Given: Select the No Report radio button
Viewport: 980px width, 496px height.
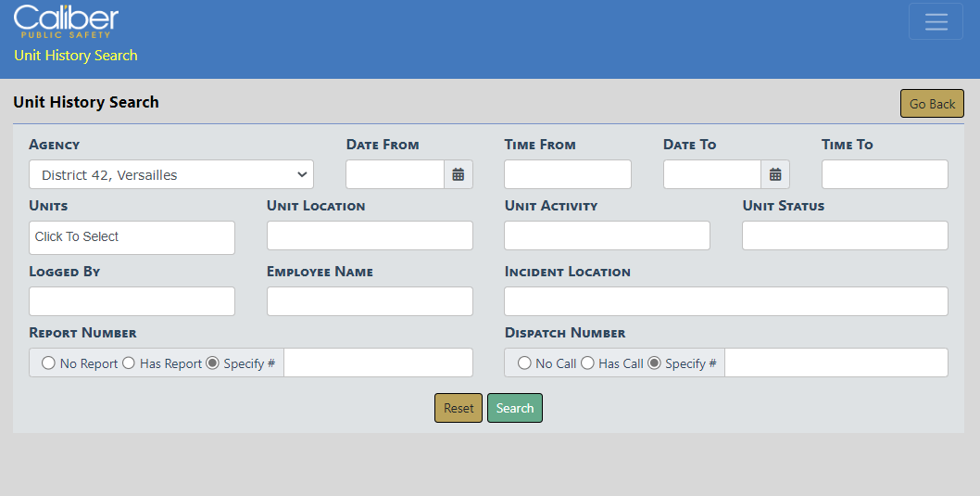Looking at the screenshot, I should (48, 363).
